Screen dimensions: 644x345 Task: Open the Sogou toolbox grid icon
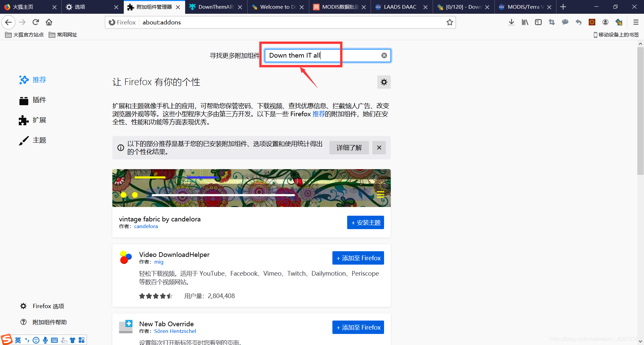[82, 340]
